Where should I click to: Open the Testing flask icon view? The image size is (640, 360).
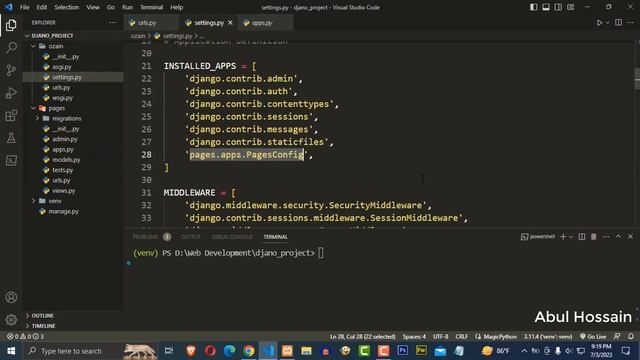tap(11, 138)
